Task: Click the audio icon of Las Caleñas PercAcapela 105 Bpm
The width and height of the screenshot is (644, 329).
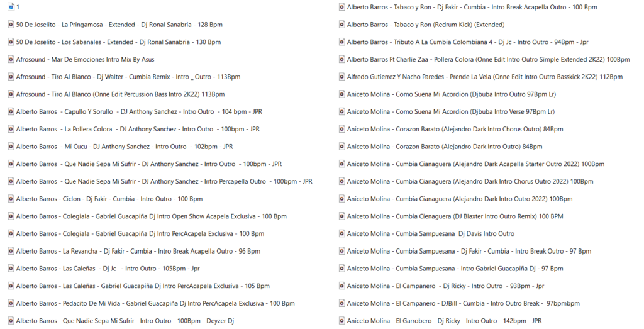Action: coord(11,286)
